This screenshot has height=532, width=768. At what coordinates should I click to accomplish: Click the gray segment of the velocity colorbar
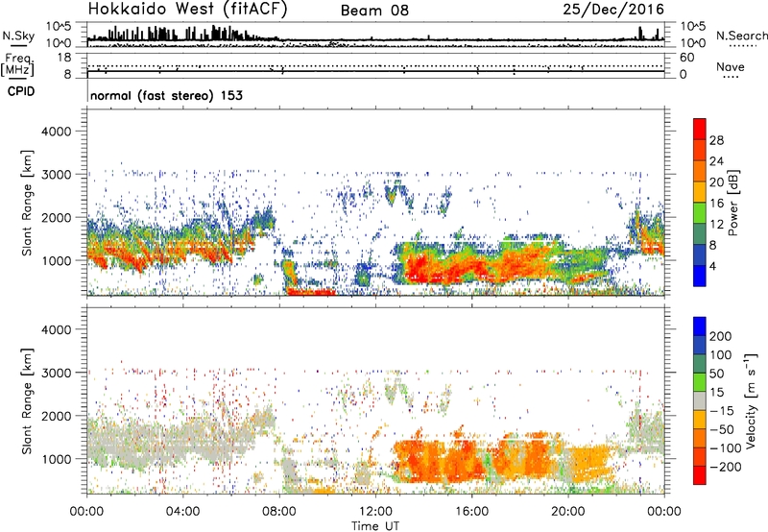tap(700, 400)
